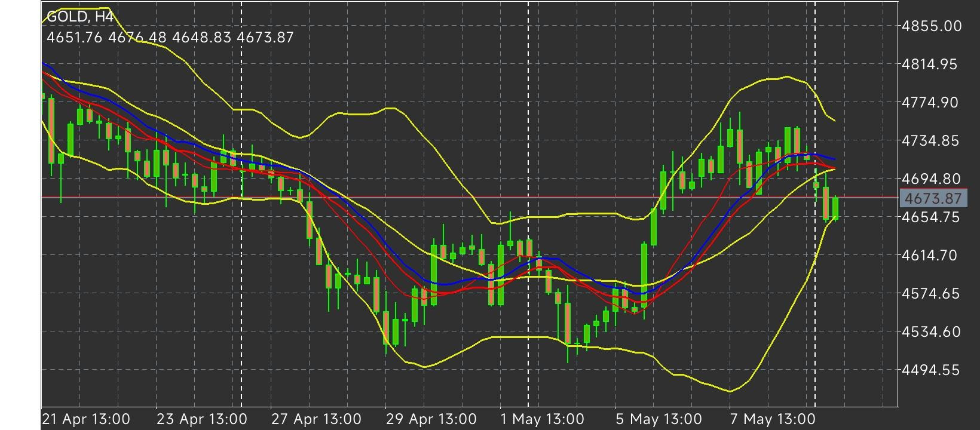Click the 4855.00 price axis label
Viewport: 980px width, 430px height.
(932, 26)
